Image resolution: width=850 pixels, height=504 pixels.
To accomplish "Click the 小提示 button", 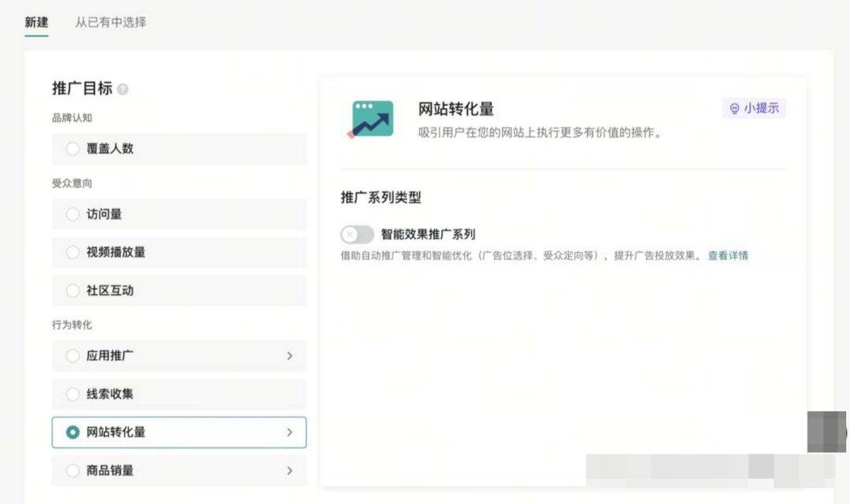I will (x=754, y=108).
